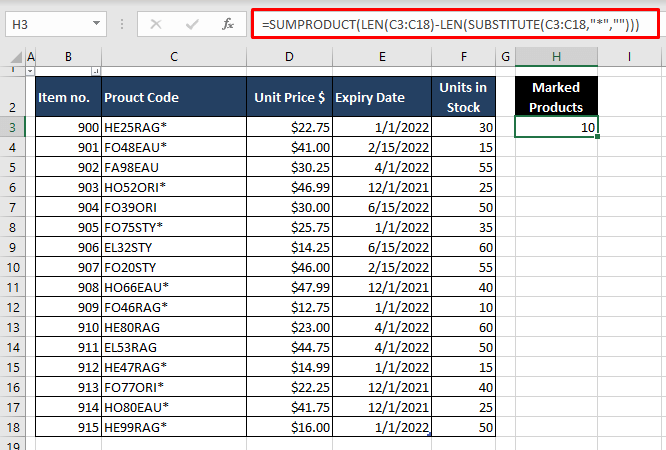Select column H header

coord(556,57)
